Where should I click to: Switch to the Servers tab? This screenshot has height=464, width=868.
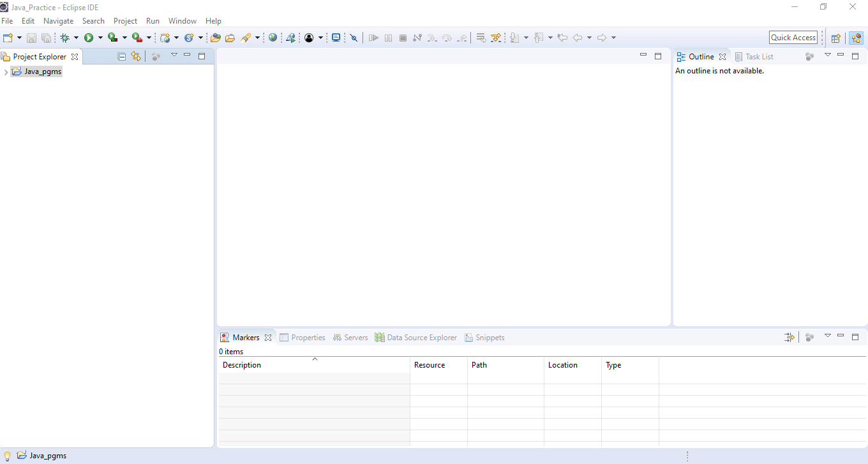pos(350,338)
